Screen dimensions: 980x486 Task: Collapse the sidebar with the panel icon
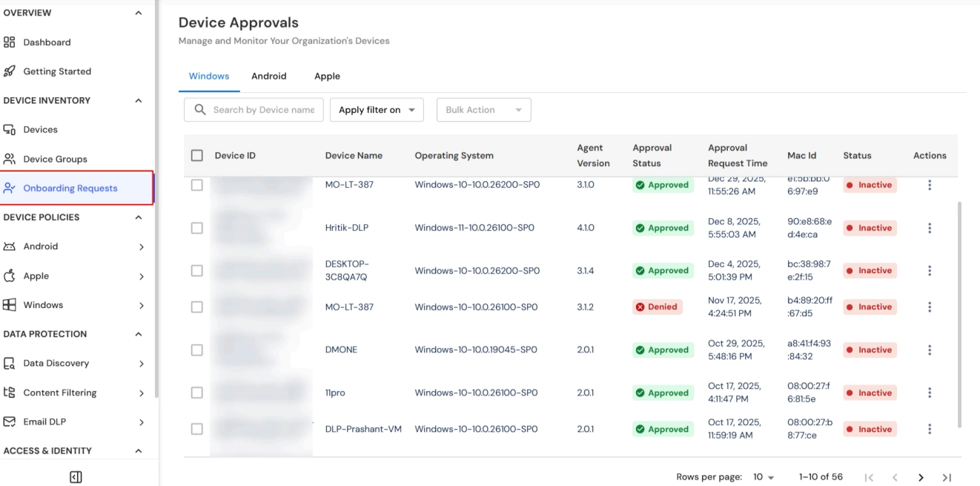76,477
